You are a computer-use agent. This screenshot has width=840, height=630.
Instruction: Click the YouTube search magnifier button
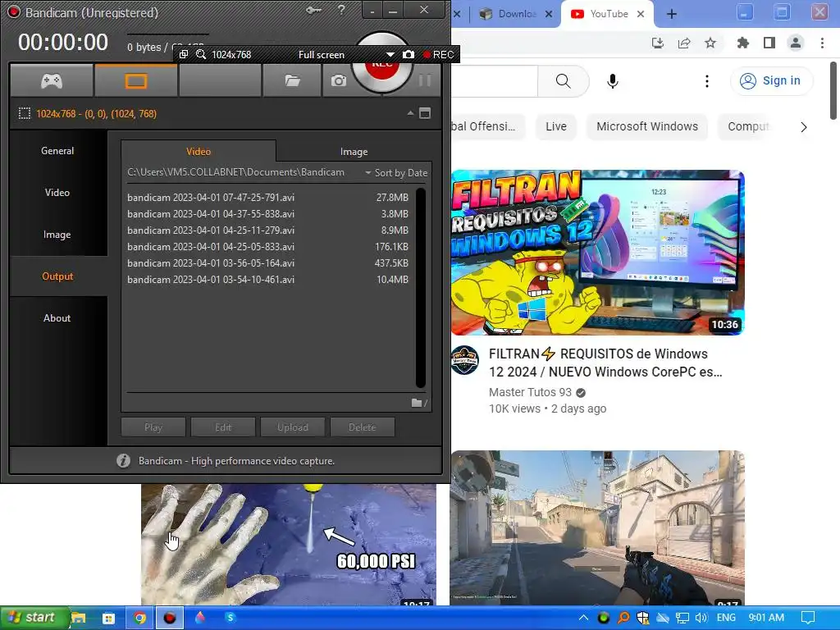pyautogui.click(x=563, y=81)
